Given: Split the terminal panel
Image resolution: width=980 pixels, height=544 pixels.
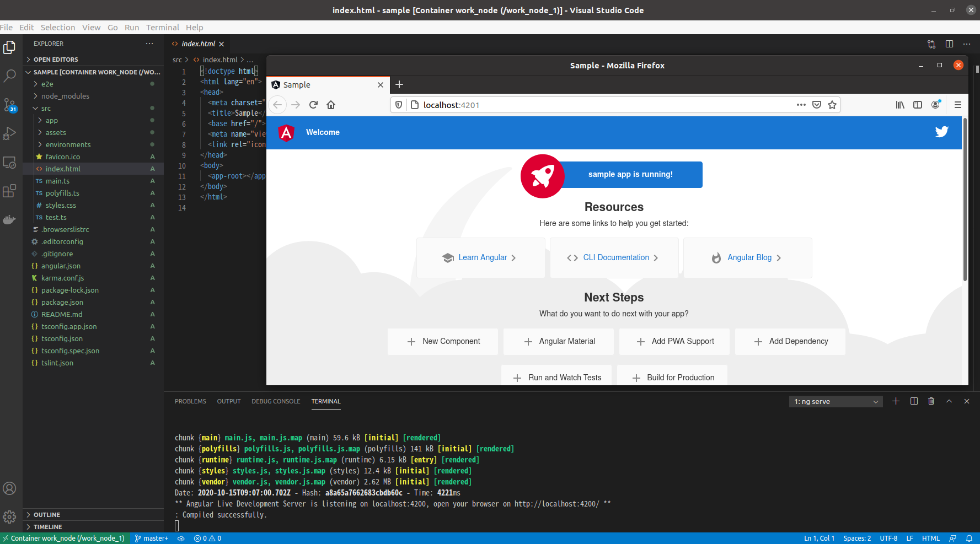Looking at the screenshot, I should tap(914, 401).
